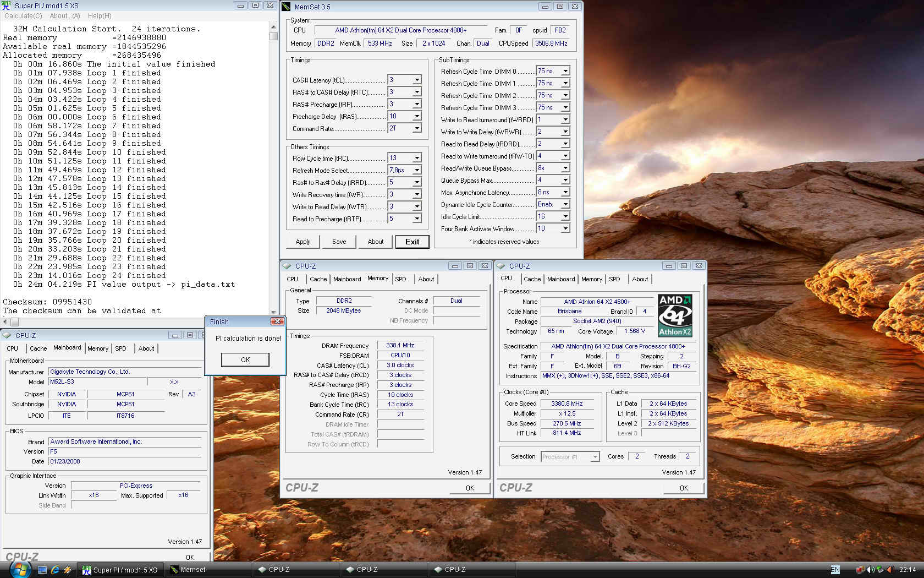Launch Internet Explorer from quick launch
The width and height of the screenshot is (924, 578).
pyautogui.click(x=55, y=570)
